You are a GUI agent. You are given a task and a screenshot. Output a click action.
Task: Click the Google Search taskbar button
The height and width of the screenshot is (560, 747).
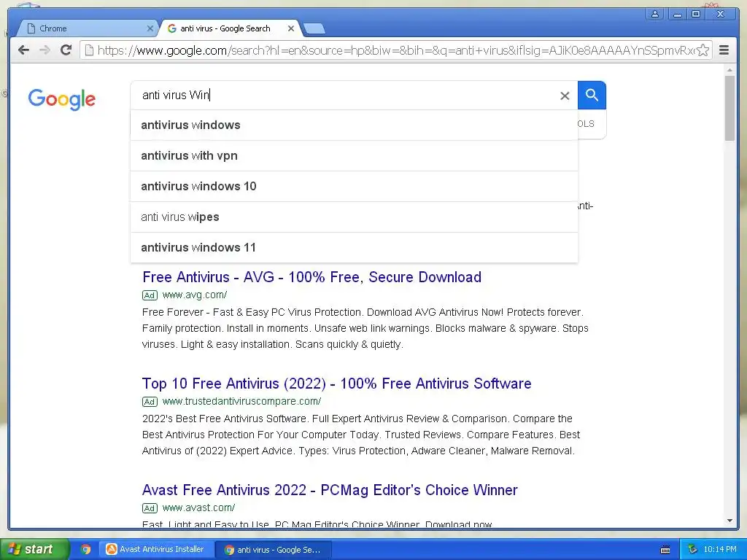tap(273, 550)
